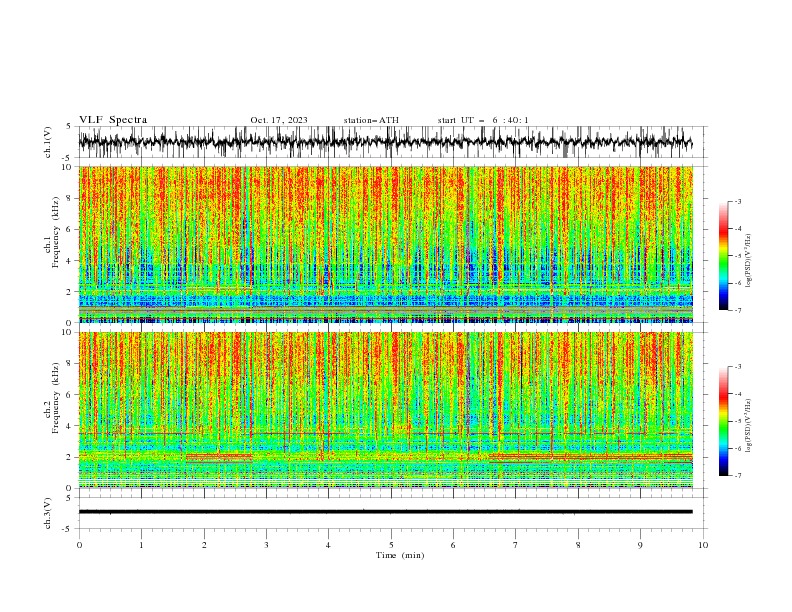
Task: Click the "-6" label on the ch.2 colorbar
Action: pos(738,448)
